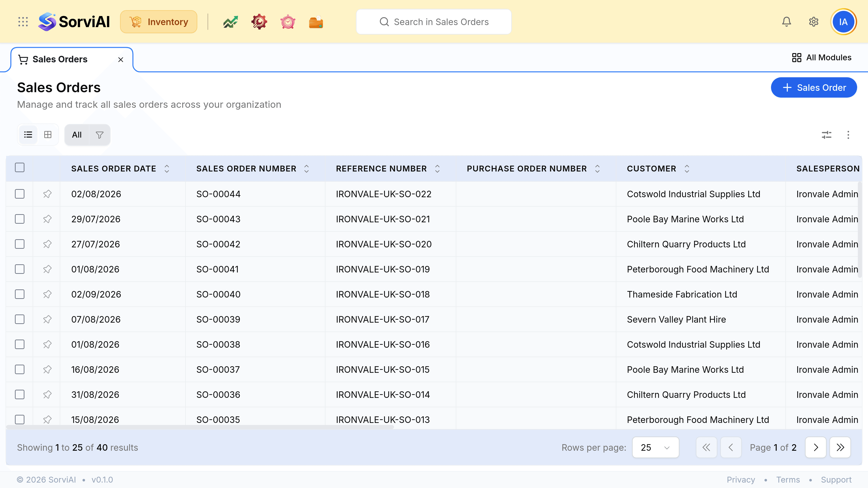Click the horizontal table scrollbar

[x=200, y=427]
